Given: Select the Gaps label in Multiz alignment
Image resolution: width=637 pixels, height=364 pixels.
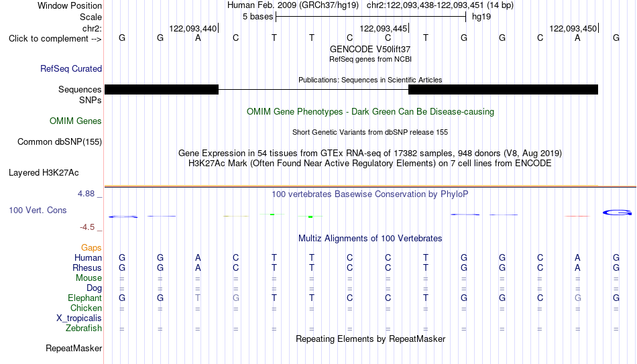Looking at the screenshot, I should [91, 248].
